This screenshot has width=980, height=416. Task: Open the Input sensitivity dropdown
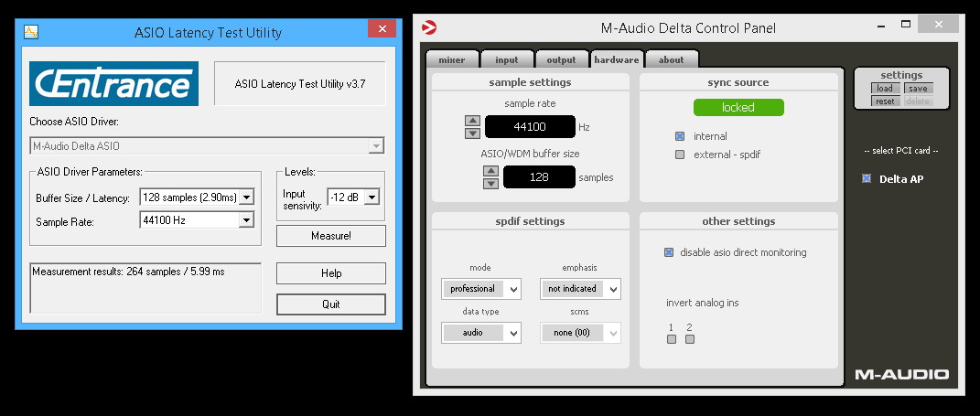pyautogui.click(x=353, y=197)
